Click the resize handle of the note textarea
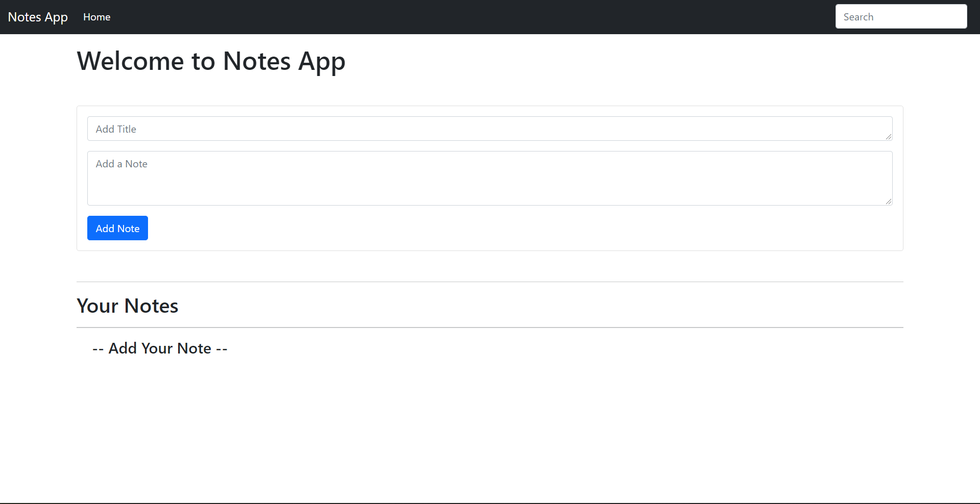The height and width of the screenshot is (504, 980). coord(890,201)
